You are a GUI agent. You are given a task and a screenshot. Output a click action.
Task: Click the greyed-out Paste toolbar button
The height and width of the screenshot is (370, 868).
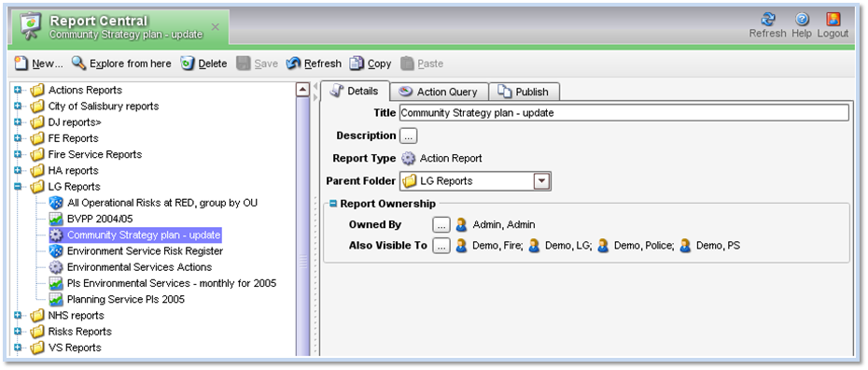coord(422,64)
